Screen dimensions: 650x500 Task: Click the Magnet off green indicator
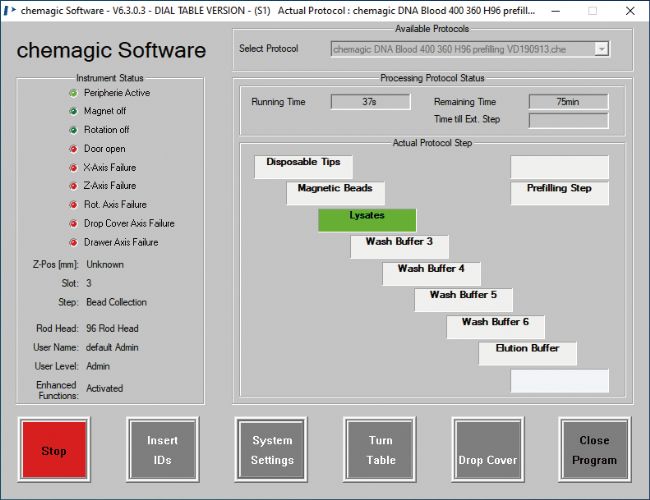pyautogui.click(x=73, y=111)
